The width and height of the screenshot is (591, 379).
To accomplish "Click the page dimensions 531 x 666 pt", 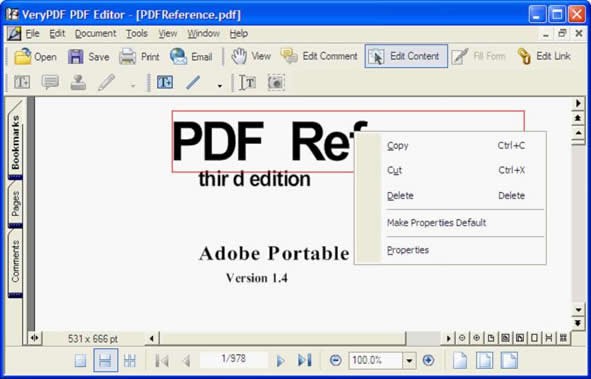I will (x=93, y=339).
